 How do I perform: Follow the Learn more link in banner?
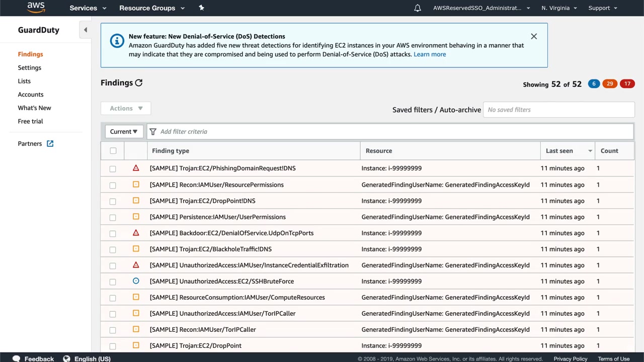429,54
